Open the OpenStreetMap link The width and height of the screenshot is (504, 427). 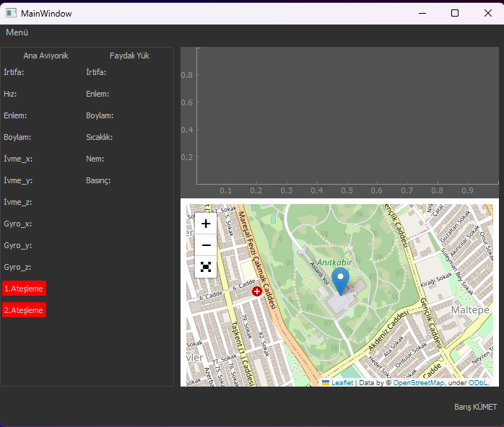418,383
